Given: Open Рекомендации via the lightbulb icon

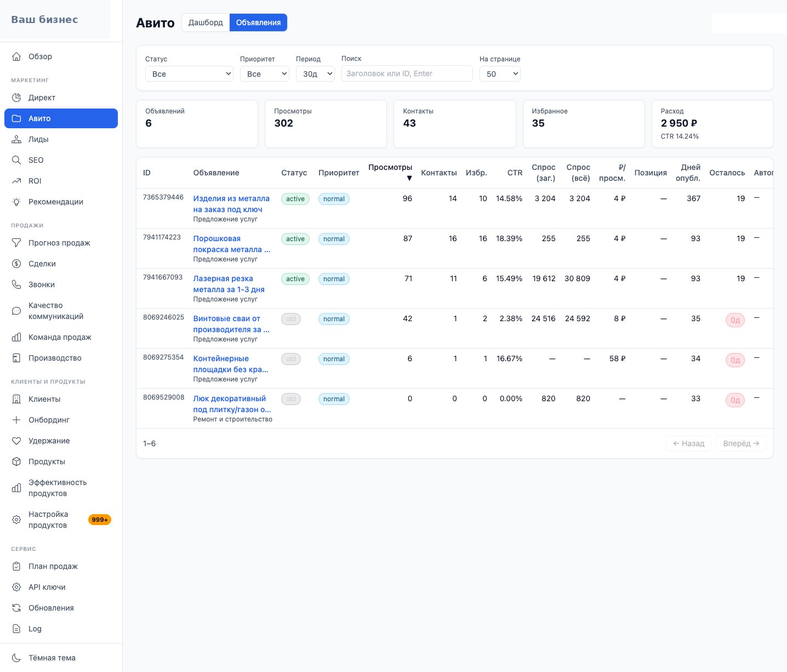Looking at the screenshot, I should pos(16,202).
